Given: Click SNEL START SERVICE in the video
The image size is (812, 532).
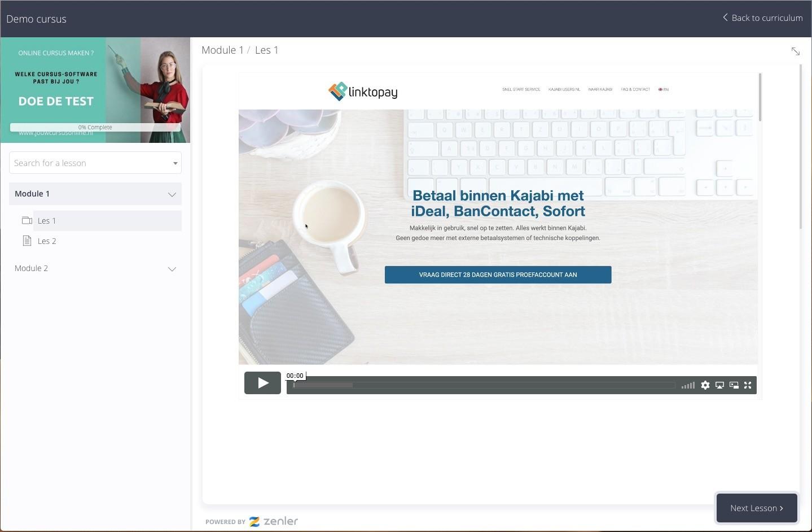Looking at the screenshot, I should click(x=521, y=89).
